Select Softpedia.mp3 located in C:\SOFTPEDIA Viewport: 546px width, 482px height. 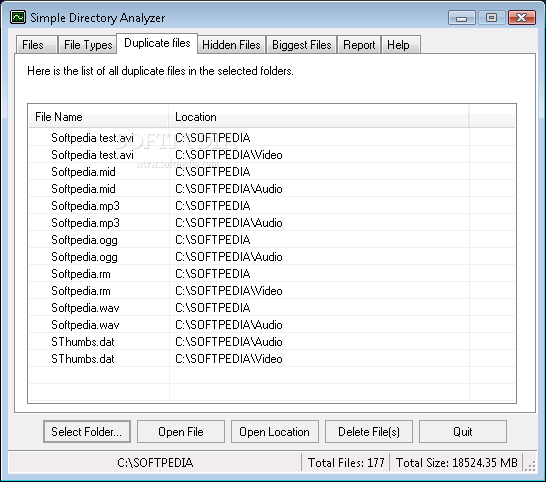[272, 205]
